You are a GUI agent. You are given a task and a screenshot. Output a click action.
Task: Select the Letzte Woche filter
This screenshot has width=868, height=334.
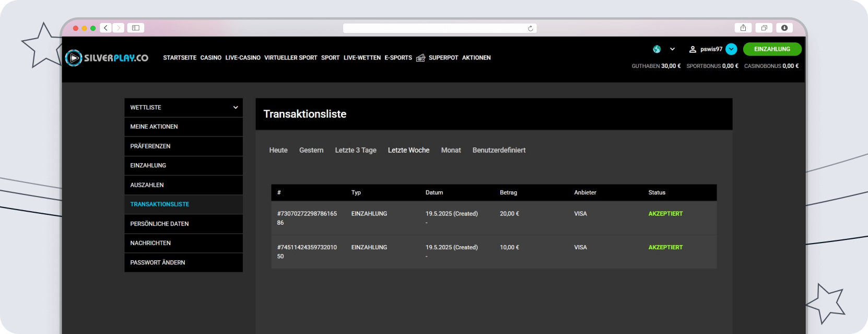(x=408, y=150)
